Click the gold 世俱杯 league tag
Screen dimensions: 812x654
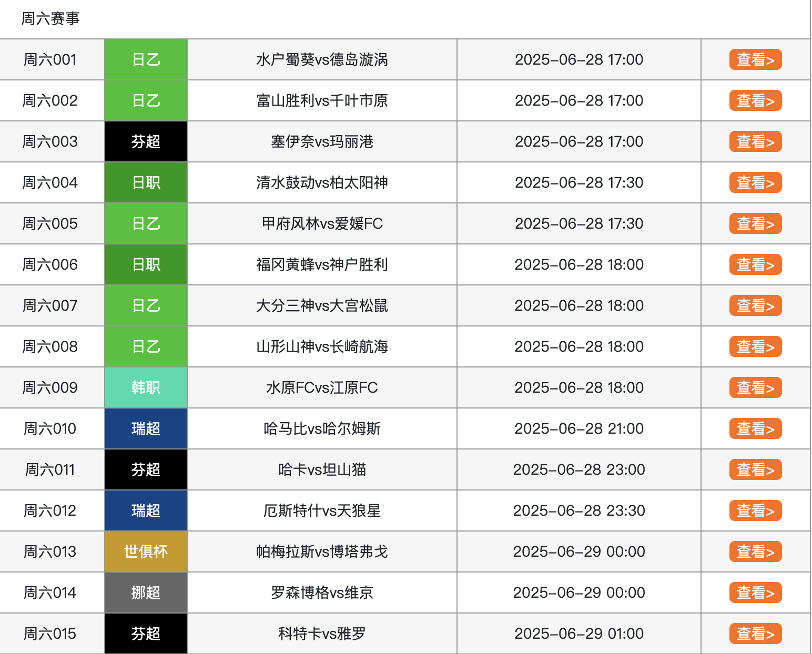tap(146, 551)
